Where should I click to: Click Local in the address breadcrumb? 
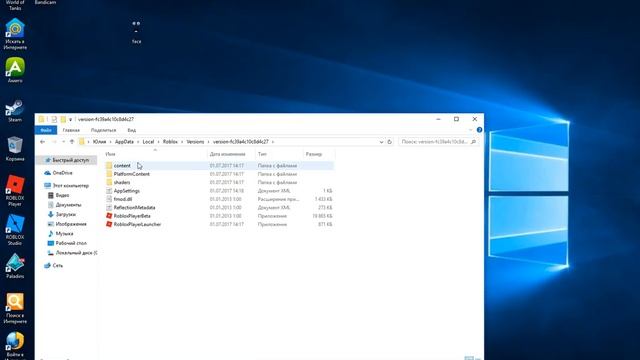pos(148,142)
